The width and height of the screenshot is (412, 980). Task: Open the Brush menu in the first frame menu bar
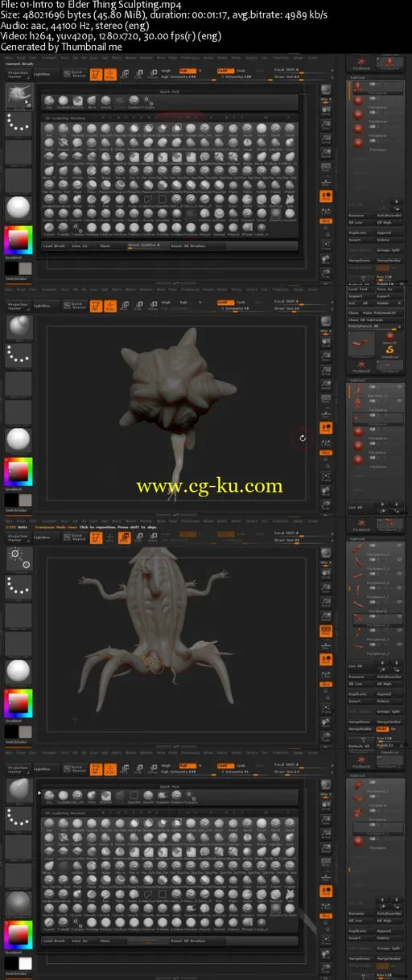click(x=21, y=58)
